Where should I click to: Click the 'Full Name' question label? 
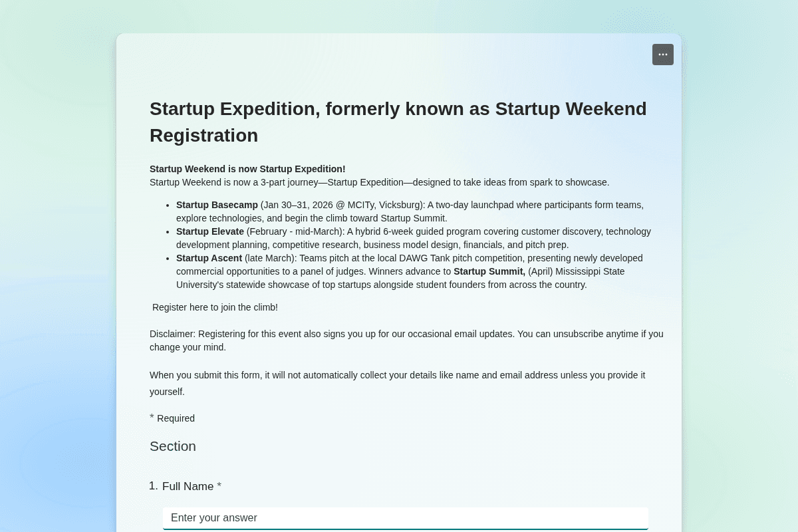coord(188,486)
